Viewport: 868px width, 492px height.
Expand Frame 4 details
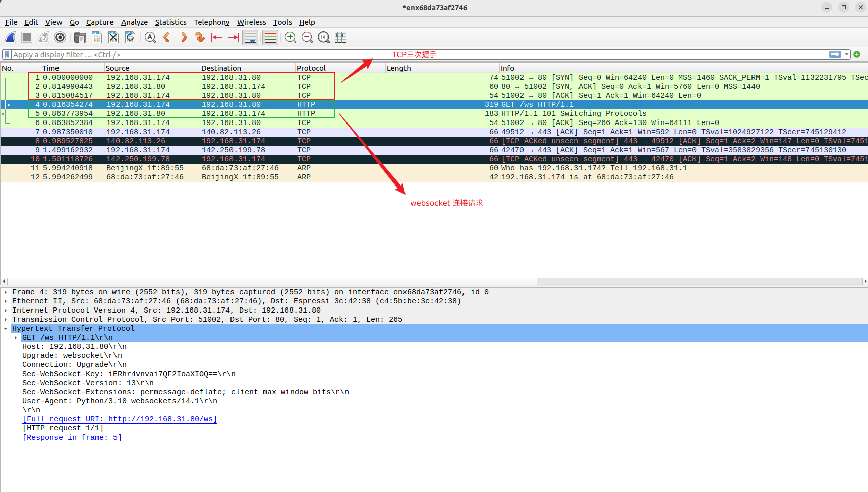6,292
